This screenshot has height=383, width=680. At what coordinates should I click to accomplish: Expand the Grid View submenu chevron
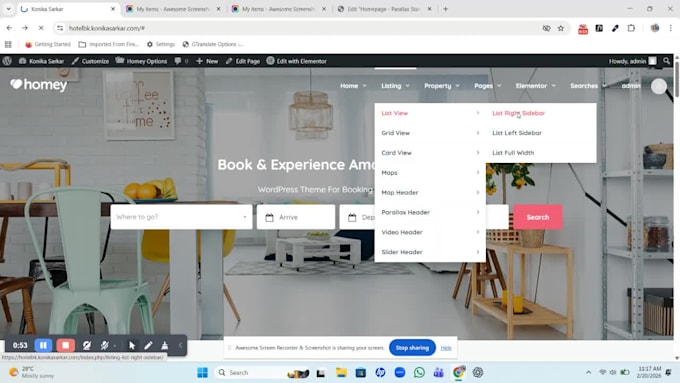(x=478, y=133)
